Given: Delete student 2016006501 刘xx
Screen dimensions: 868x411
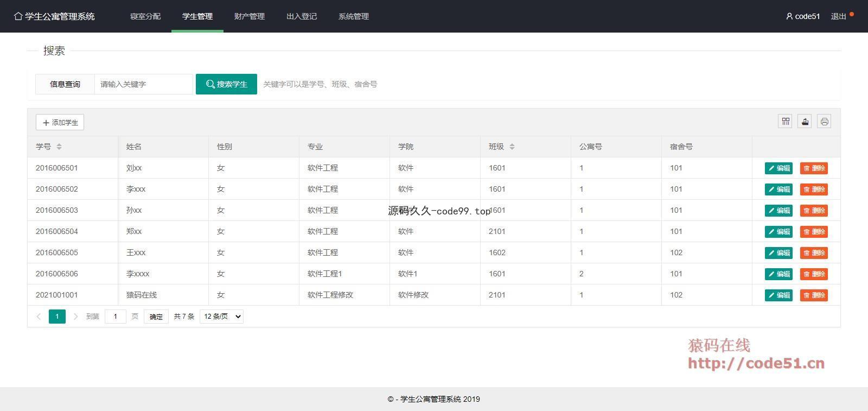Looking at the screenshot, I should pos(814,168).
